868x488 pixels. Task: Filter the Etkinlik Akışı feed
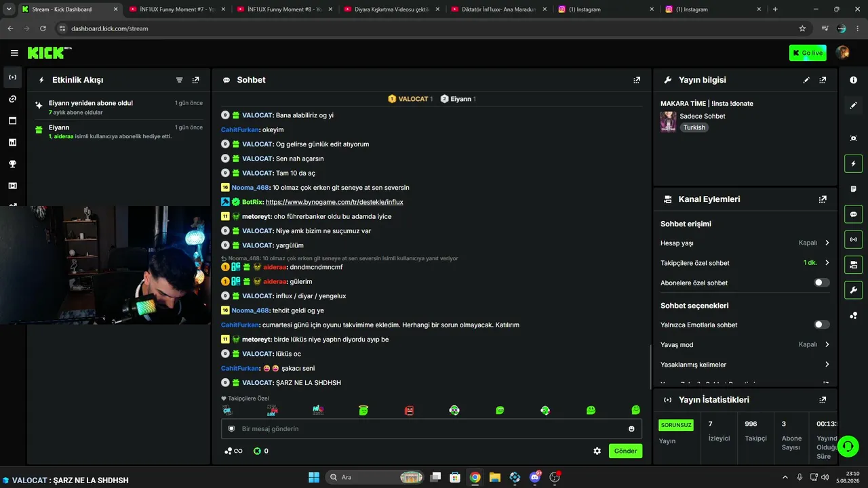click(180, 80)
